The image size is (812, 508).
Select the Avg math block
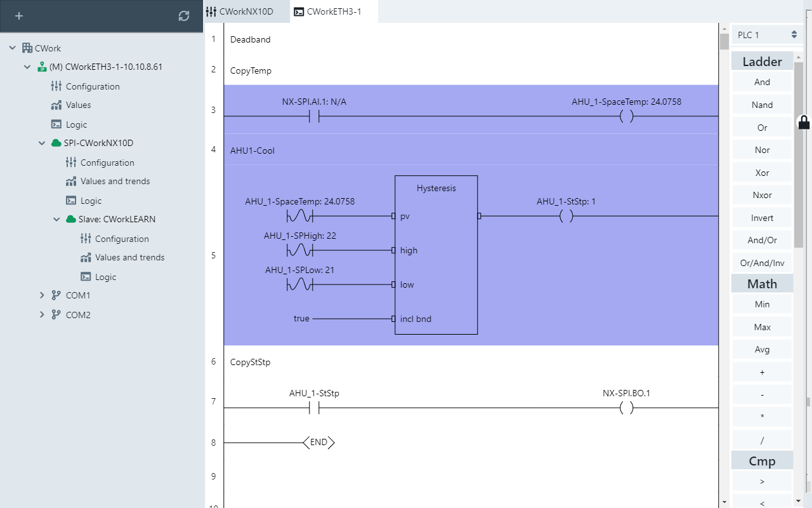click(x=761, y=349)
